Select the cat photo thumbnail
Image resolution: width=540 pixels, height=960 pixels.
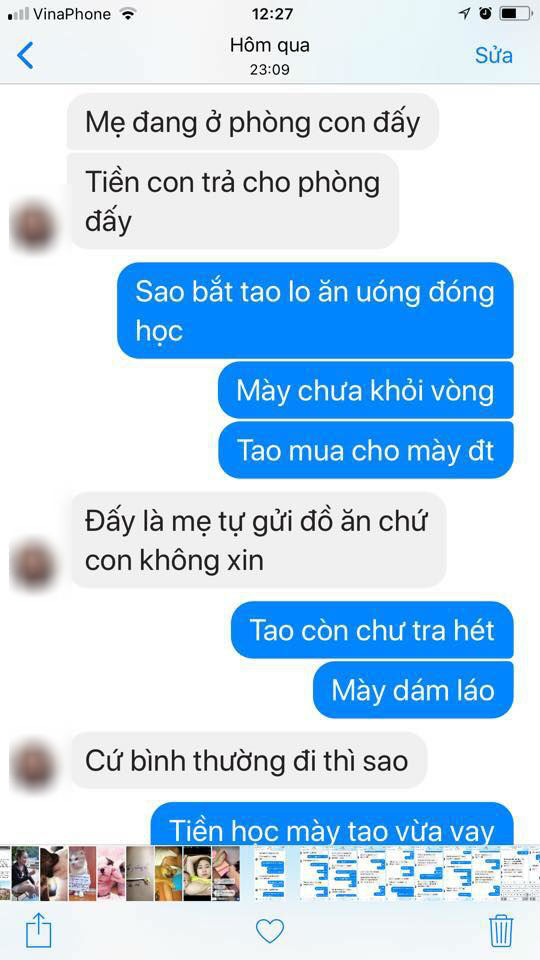(83, 874)
